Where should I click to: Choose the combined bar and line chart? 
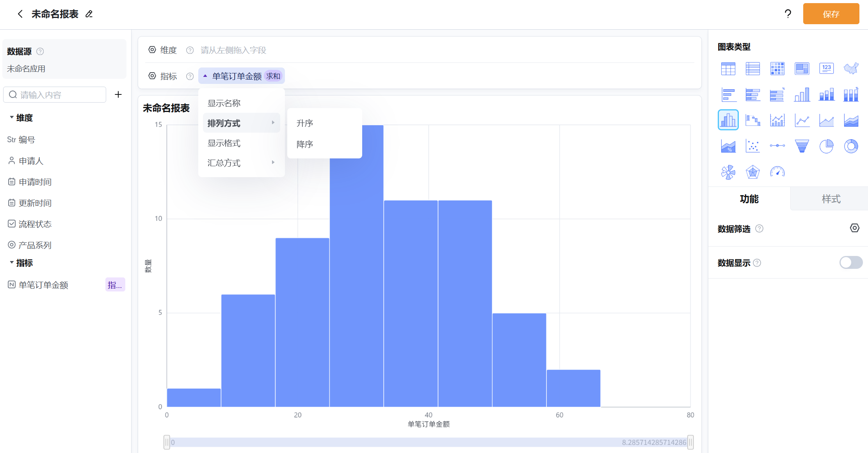pos(777,120)
